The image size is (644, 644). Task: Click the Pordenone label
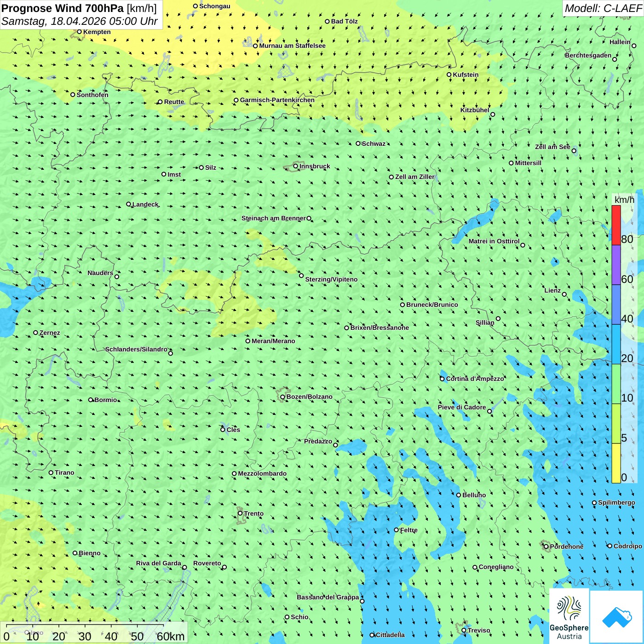coord(567,546)
